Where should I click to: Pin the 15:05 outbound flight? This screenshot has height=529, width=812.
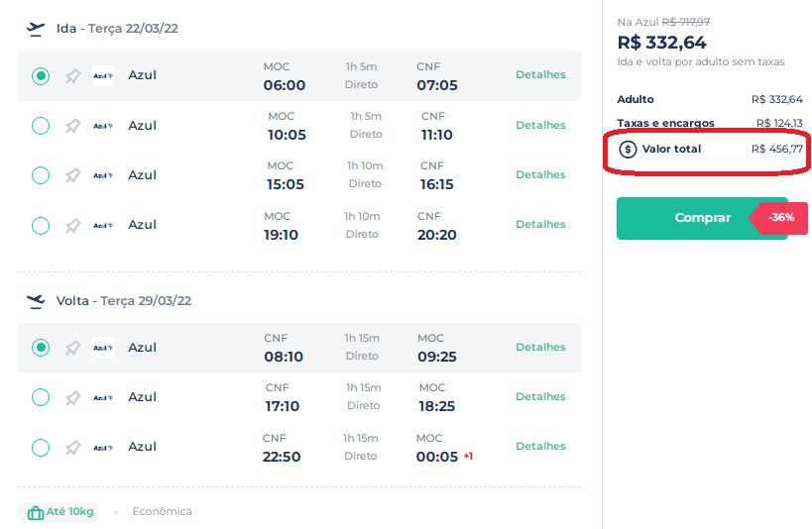click(x=72, y=175)
